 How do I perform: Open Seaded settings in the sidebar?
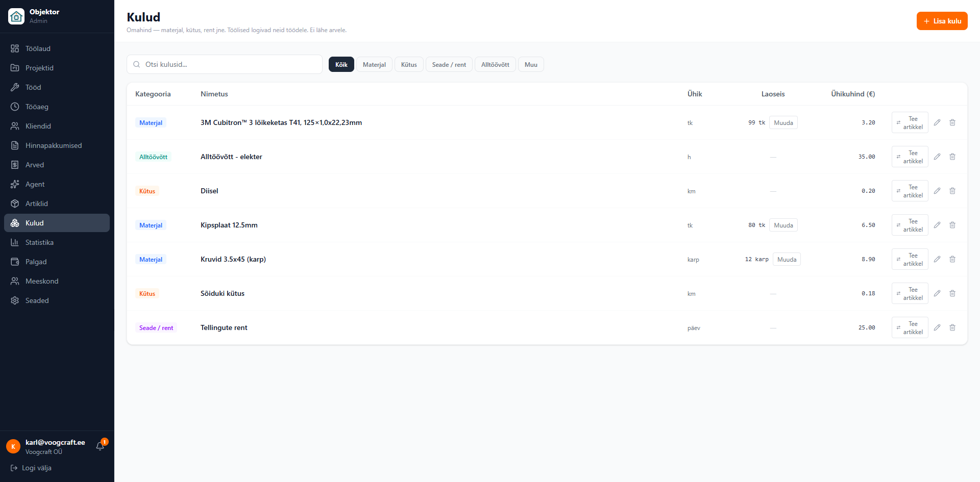tap(57, 300)
